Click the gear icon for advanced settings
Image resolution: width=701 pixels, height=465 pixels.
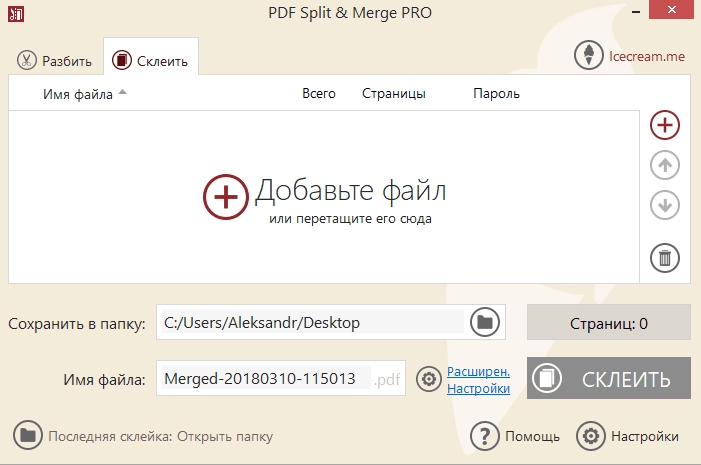click(x=429, y=379)
